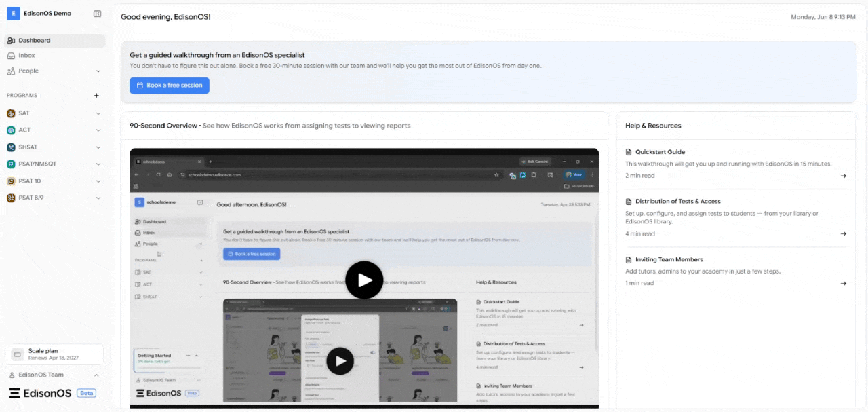Open the Scale plan renewal details
The image size is (868, 412).
54,354
